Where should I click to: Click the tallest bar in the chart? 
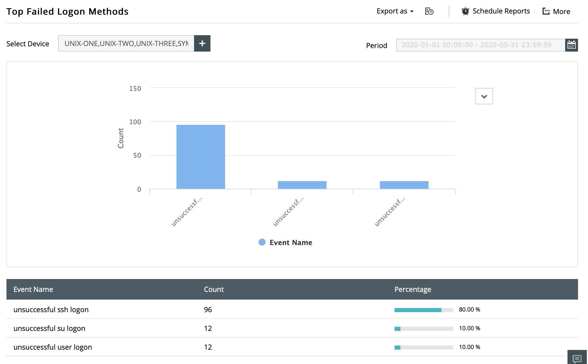[200, 157]
